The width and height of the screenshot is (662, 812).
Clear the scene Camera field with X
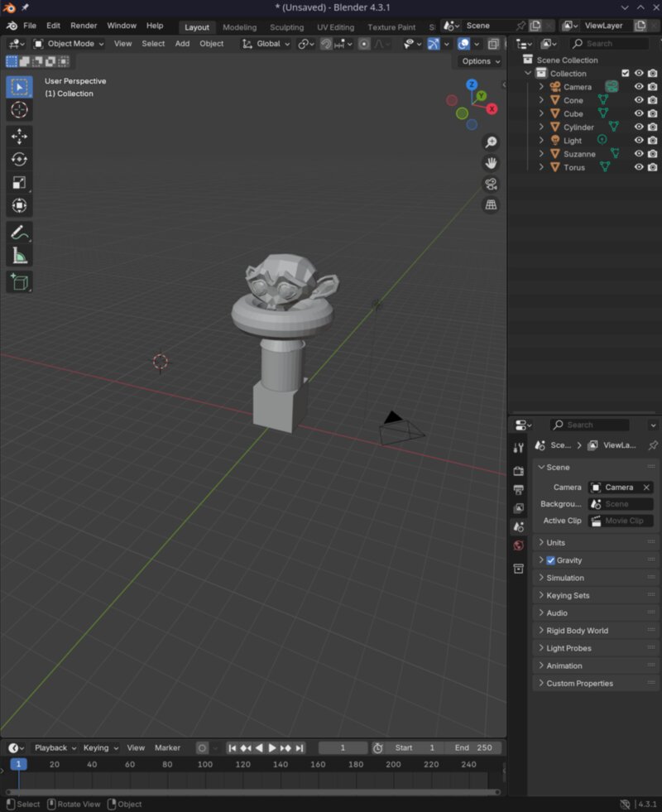[x=646, y=488]
